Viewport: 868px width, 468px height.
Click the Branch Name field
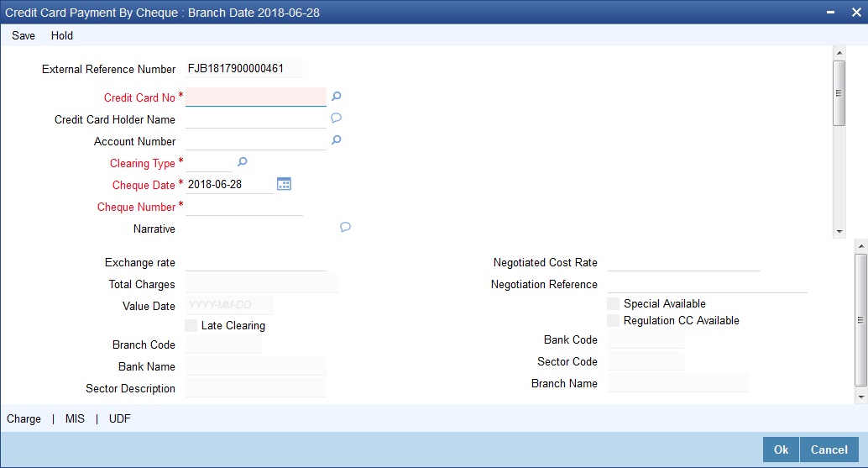pyautogui.click(x=677, y=382)
